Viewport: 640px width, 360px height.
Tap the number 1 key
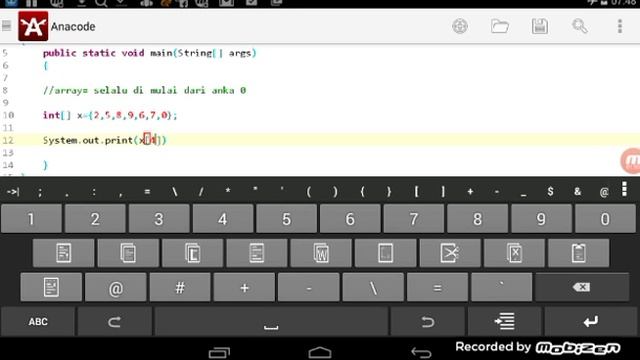tap(31, 219)
